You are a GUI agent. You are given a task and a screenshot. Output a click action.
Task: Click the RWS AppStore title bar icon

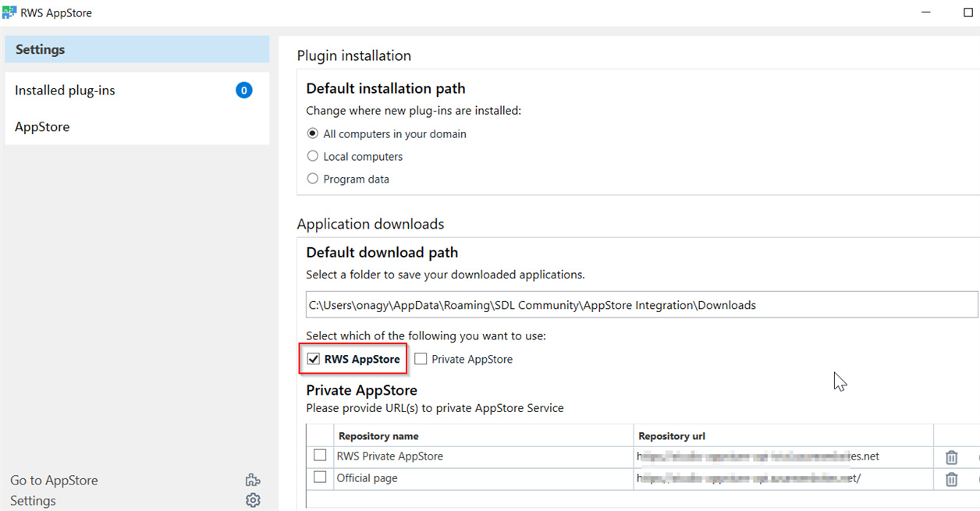click(9, 12)
